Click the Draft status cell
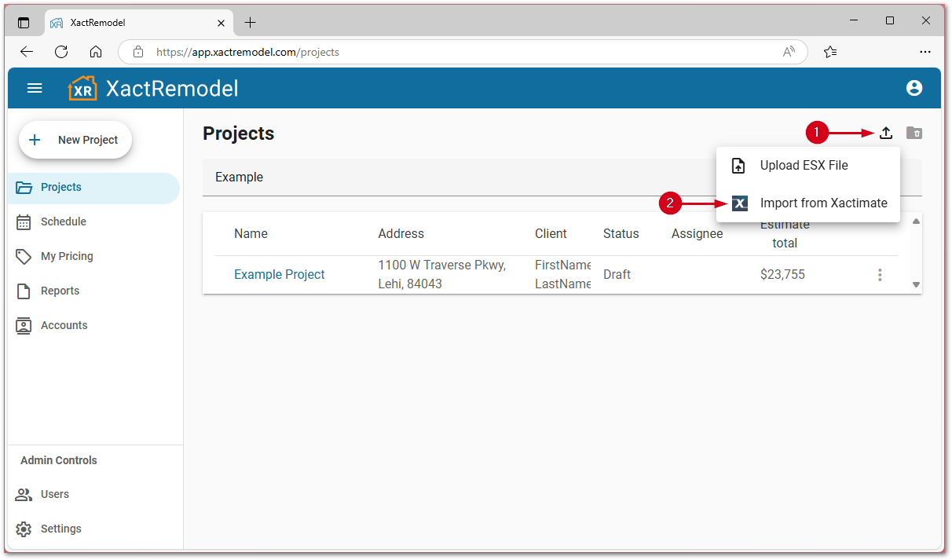Image resolution: width=952 pixels, height=560 pixels. point(617,275)
